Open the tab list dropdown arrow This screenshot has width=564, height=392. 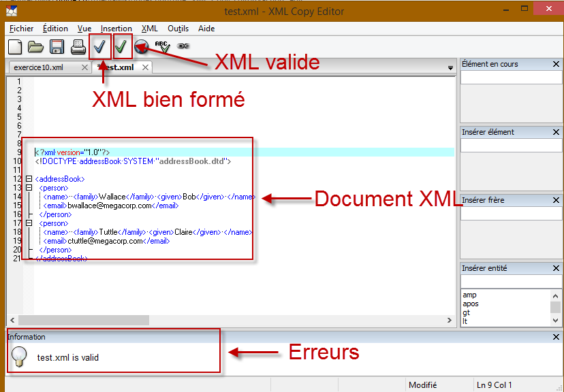(450, 67)
